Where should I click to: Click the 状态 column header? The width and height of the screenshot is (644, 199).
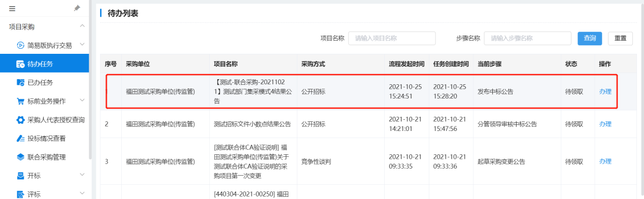pos(571,64)
